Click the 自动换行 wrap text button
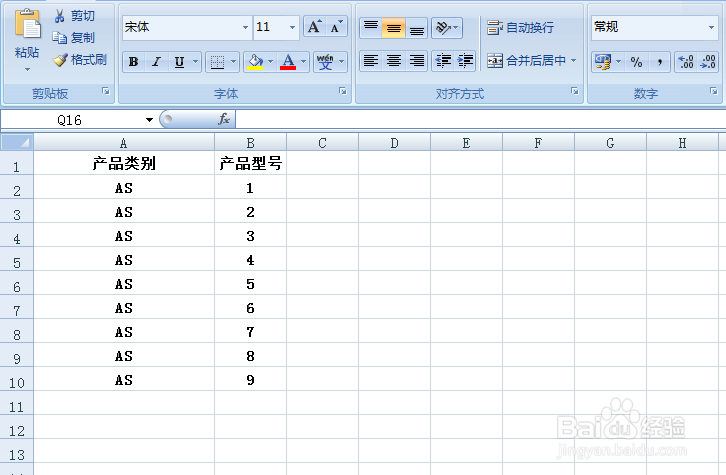The width and height of the screenshot is (726, 475). 520,28
